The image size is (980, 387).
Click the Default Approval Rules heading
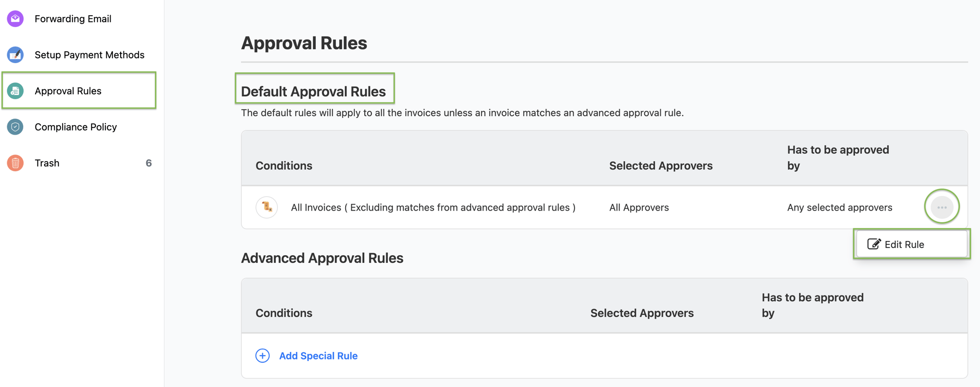[x=314, y=91]
